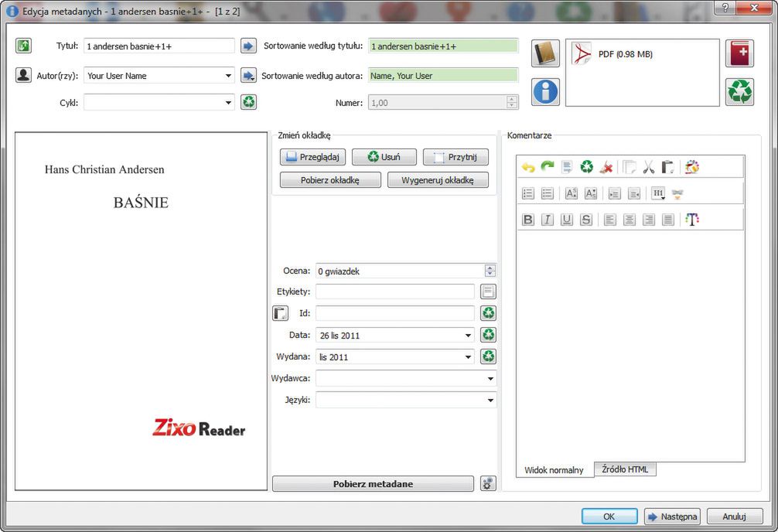Insert a link with chain icon
The height and width of the screenshot is (532, 778).
click(677, 193)
